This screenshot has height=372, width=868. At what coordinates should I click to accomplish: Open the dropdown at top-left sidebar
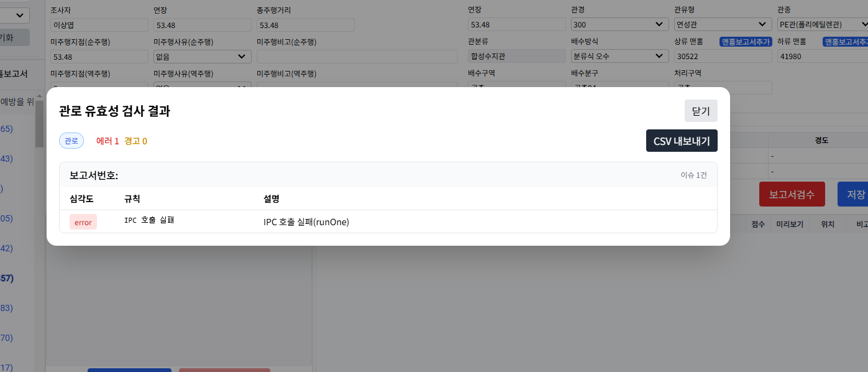pos(14,14)
